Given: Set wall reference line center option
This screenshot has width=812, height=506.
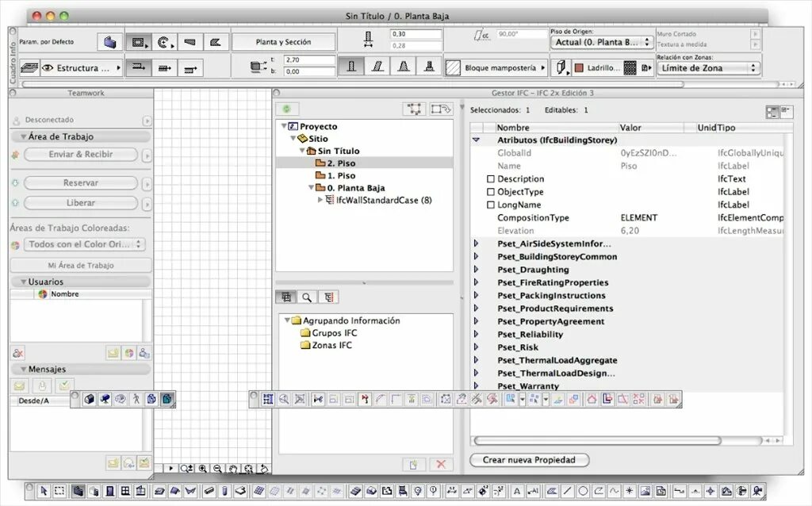Looking at the screenshot, I should pos(165,67).
